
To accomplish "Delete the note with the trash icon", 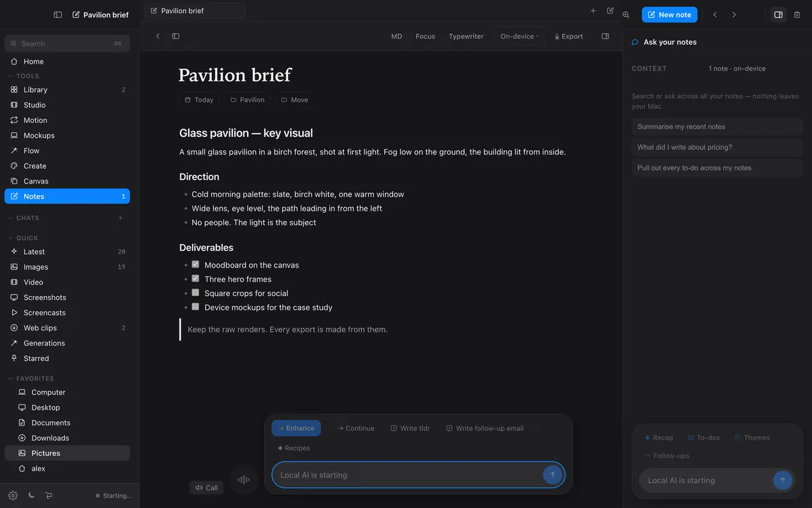I will [x=797, y=15].
